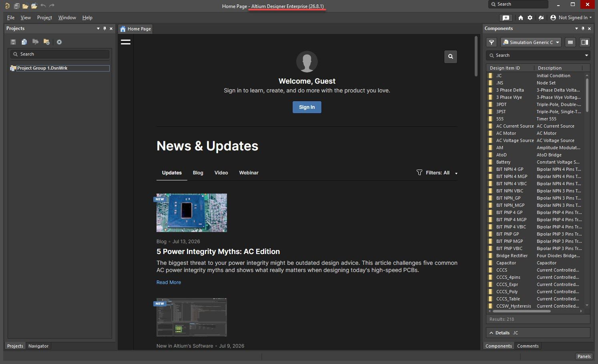Expand the Filters: All dropdown

point(437,173)
